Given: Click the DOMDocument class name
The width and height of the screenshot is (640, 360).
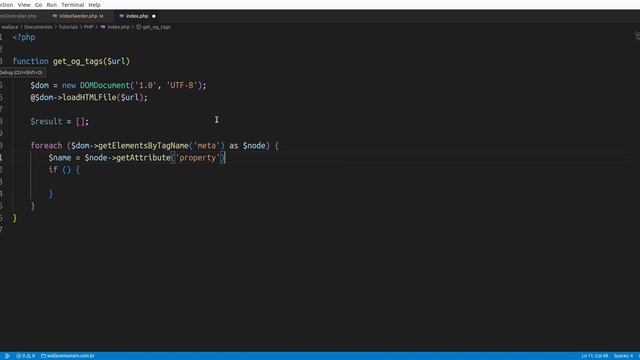Looking at the screenshot, I should tap(104, 85).
